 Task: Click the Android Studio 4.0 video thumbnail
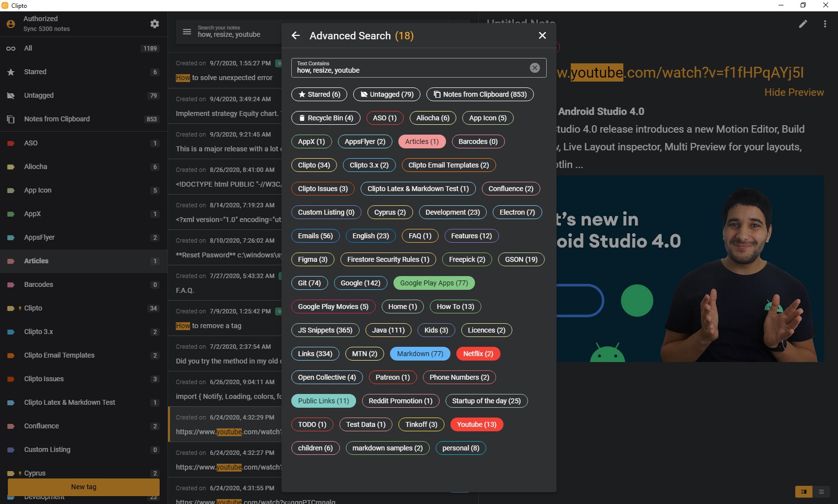tap(690, 269)
